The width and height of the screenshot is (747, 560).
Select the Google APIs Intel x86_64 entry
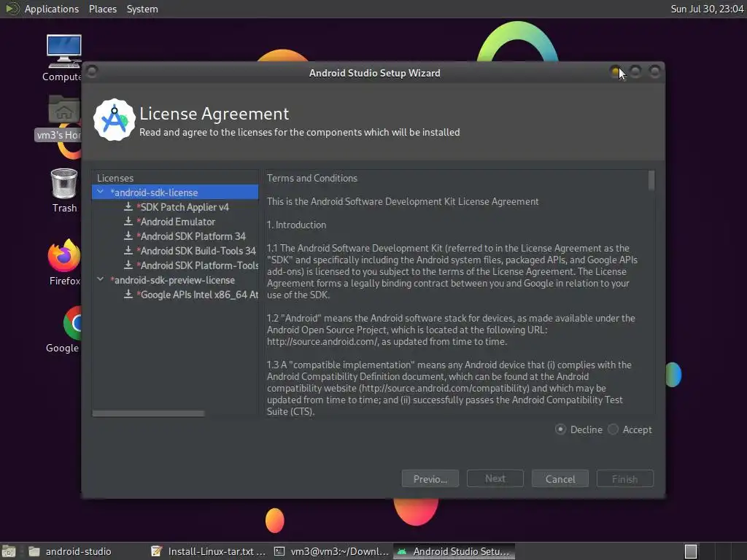pyautogui.click(x=197, y=295)
